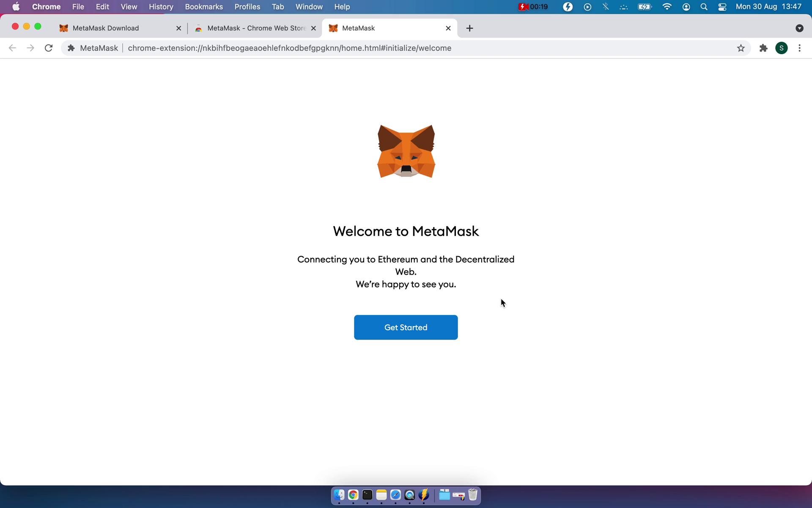Open Safari from the Dock

[395, 495]
